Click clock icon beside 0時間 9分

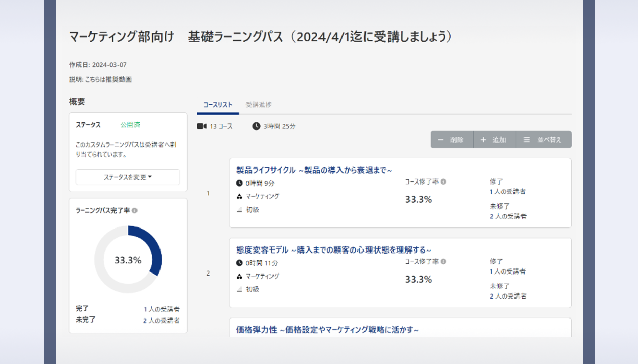pos(239,183)
